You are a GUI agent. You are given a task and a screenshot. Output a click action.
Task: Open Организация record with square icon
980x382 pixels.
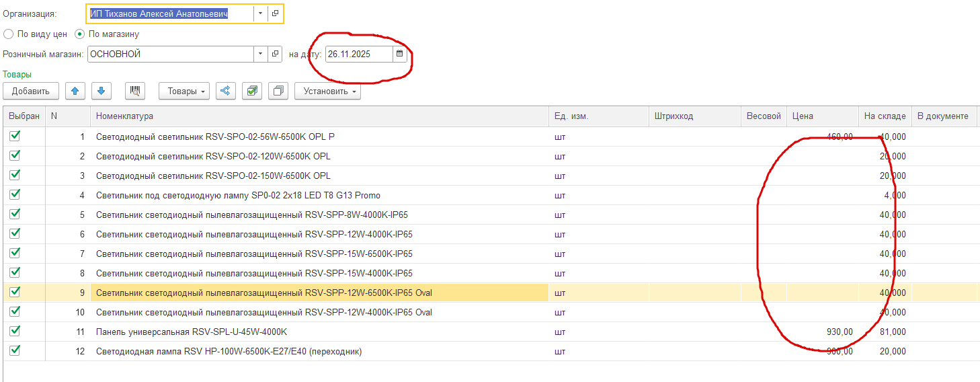[x=275, y=13]
